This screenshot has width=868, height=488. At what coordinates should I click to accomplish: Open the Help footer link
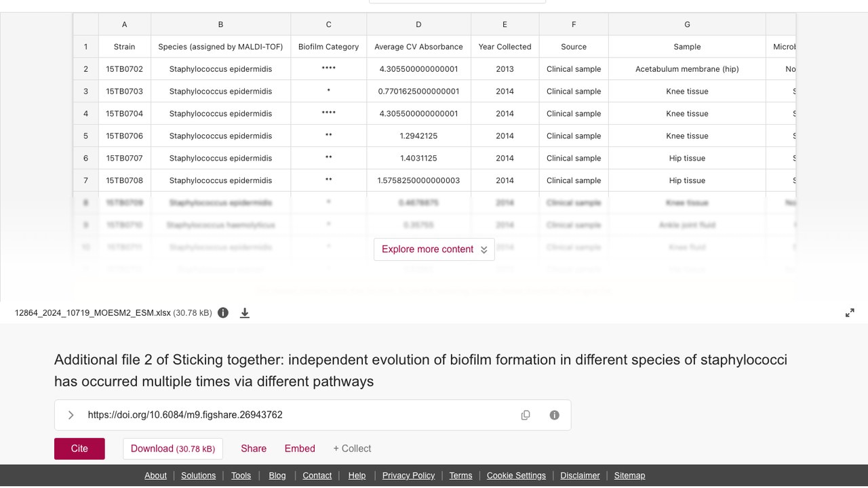tap(357, 475)
